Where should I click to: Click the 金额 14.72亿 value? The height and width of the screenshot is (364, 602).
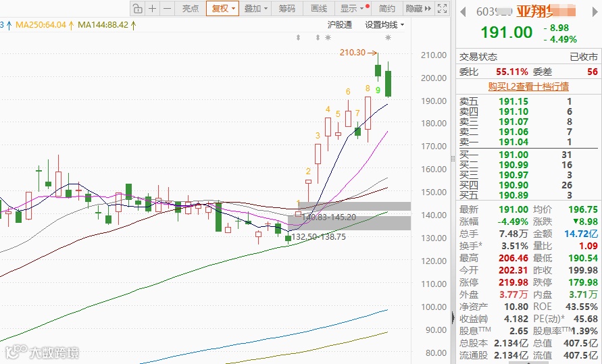tap(581, 234)
